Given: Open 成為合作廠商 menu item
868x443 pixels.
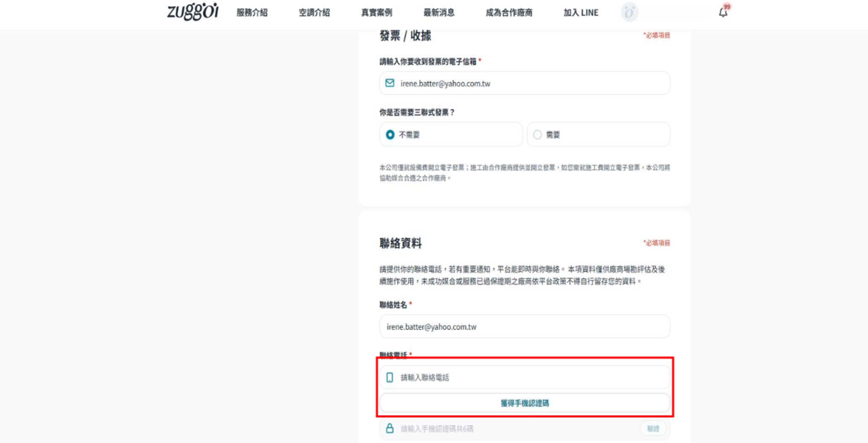Looking at the screenshot, I should [509, 13].
